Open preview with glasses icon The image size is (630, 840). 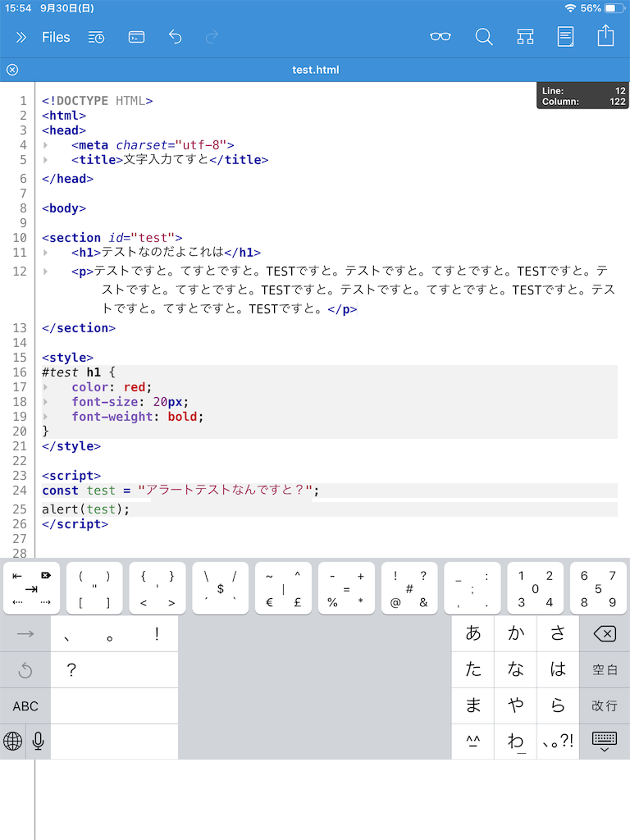[x=441, y=36]
